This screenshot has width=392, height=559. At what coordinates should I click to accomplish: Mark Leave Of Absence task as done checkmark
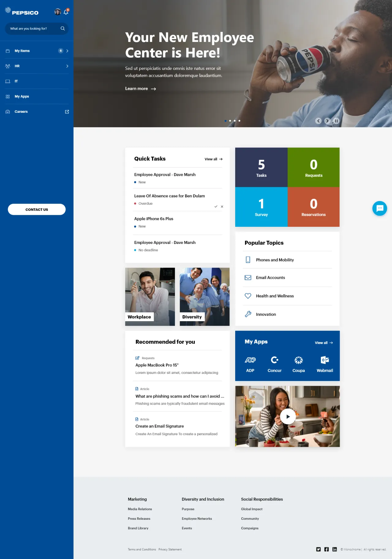tap(216, 207)
